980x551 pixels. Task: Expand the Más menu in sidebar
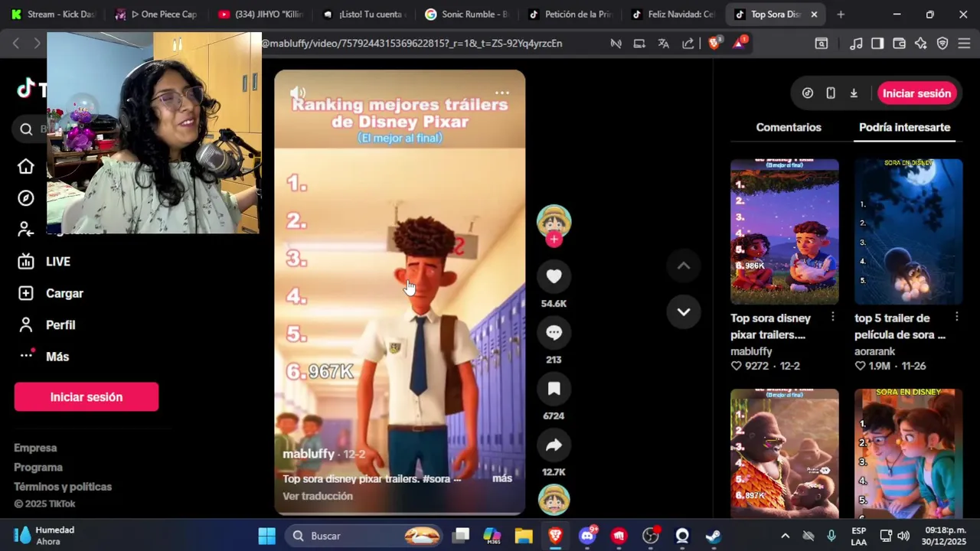click(43, 357)
